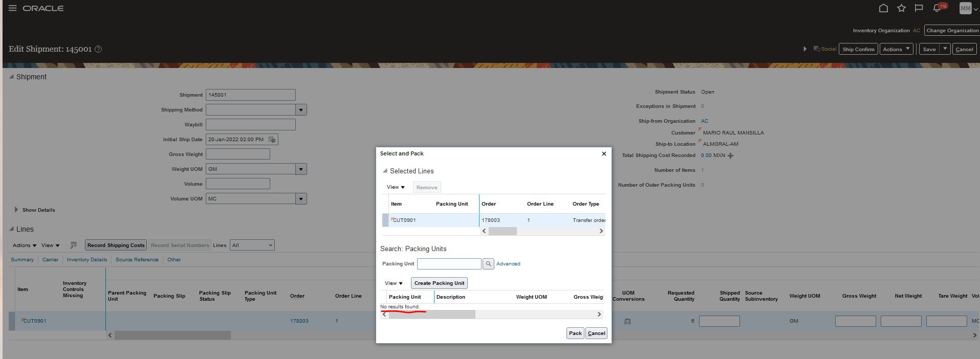Click the Waybill input field

pos(250,124)
